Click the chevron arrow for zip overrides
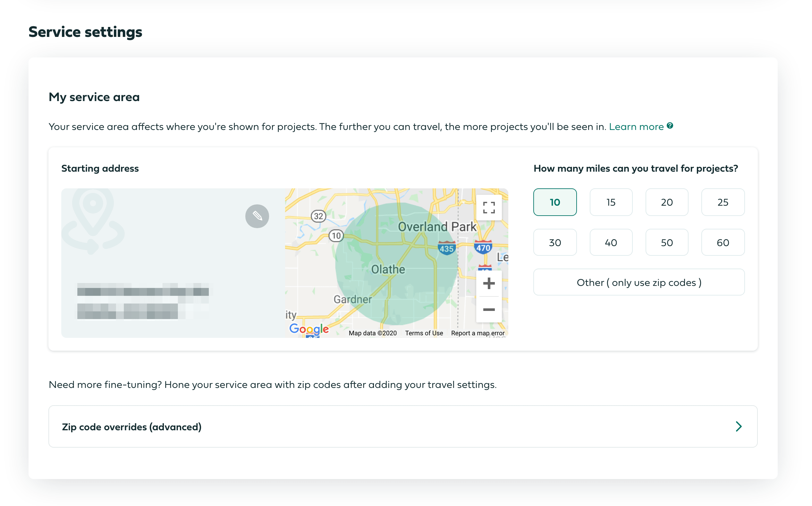 click(x=739, y=426)
